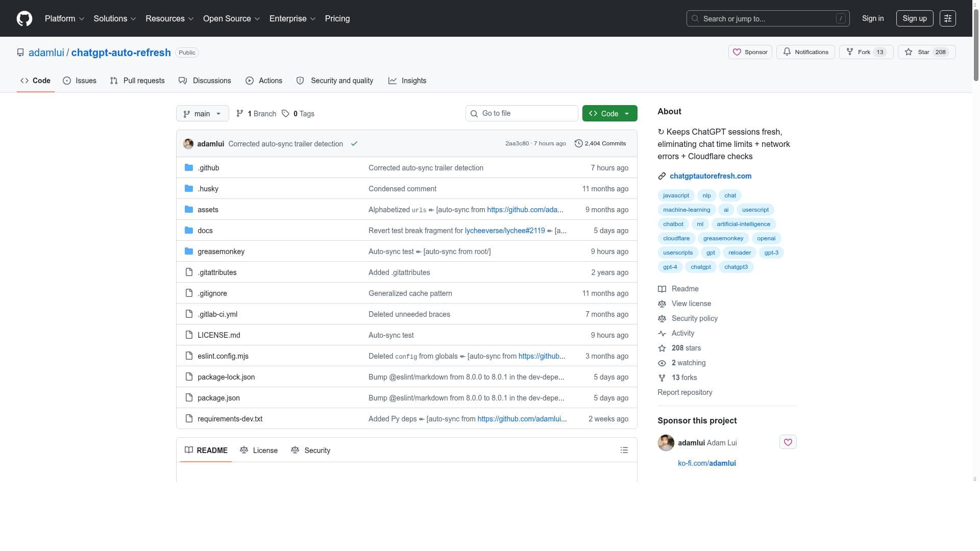Open the green Code dropdown
The image size is (980, 551).
pyautogui.click(x=609, y=114)
